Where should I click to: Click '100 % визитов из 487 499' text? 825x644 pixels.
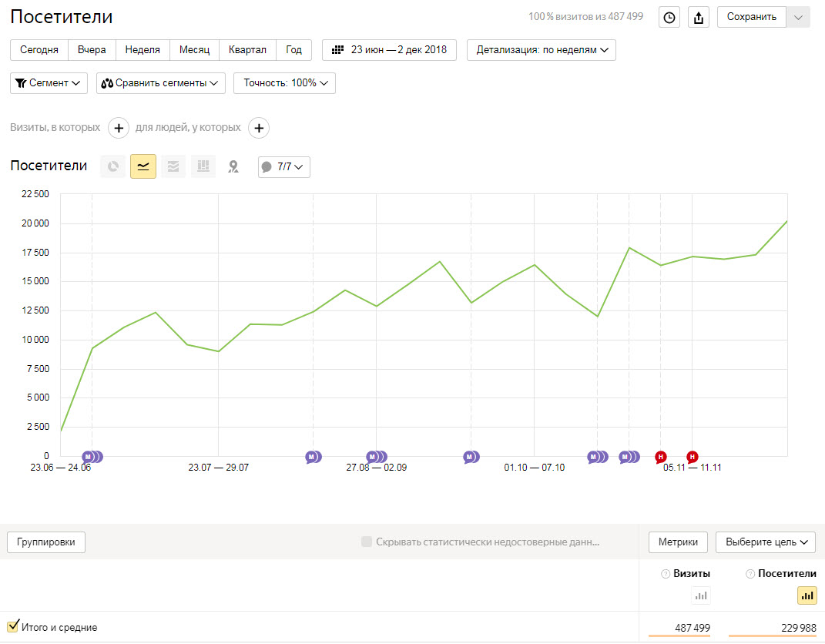(x=585, y=17)
